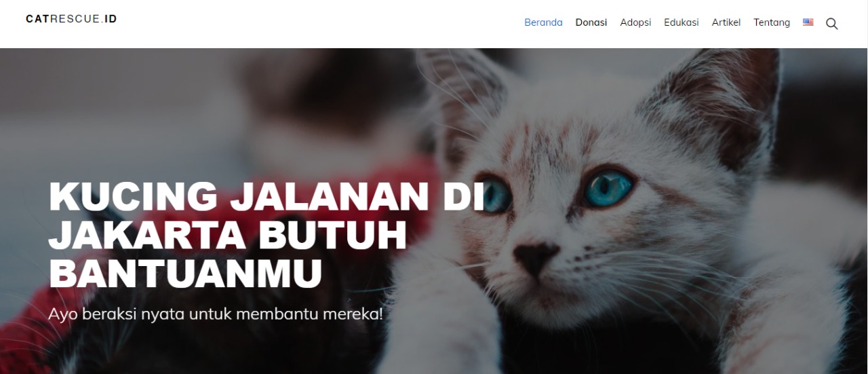
Task: Click the kitten's bright blue right-side eye
Action: coord(608,186)
